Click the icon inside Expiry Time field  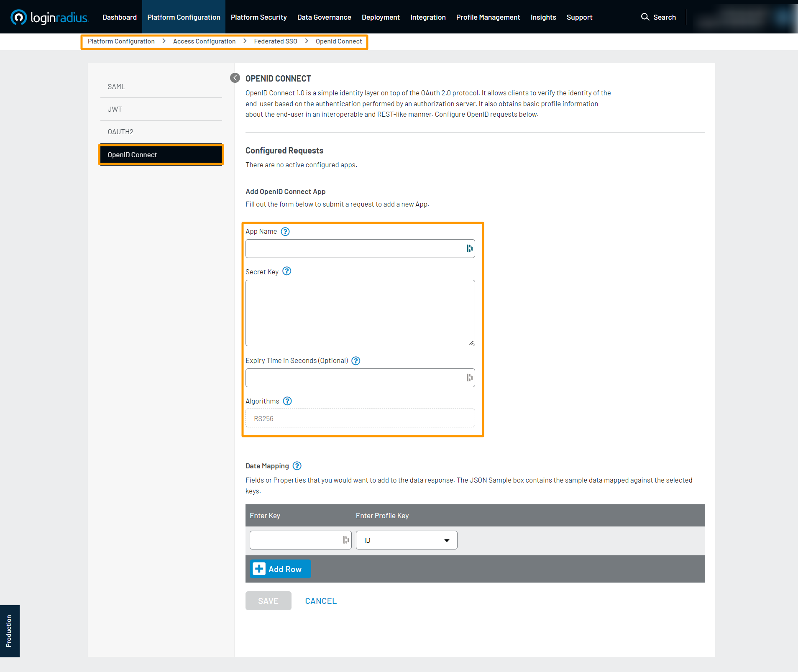click(470, 378)
